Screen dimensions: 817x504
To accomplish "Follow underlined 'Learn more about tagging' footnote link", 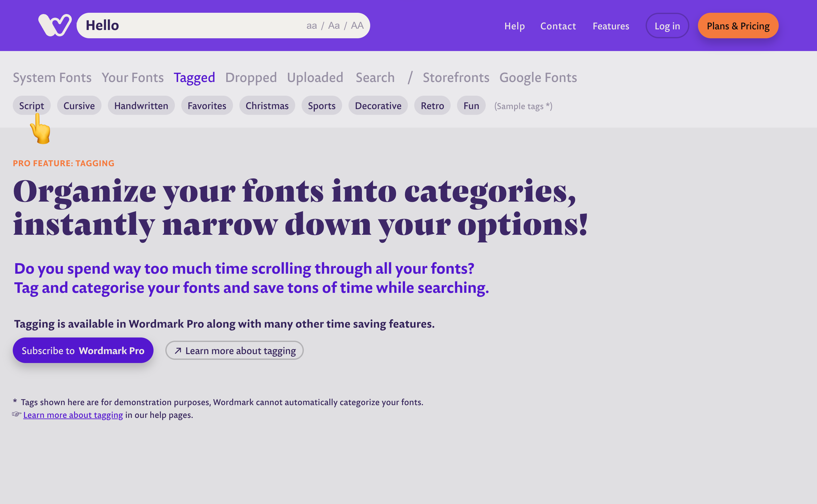I will click(73, 415).
